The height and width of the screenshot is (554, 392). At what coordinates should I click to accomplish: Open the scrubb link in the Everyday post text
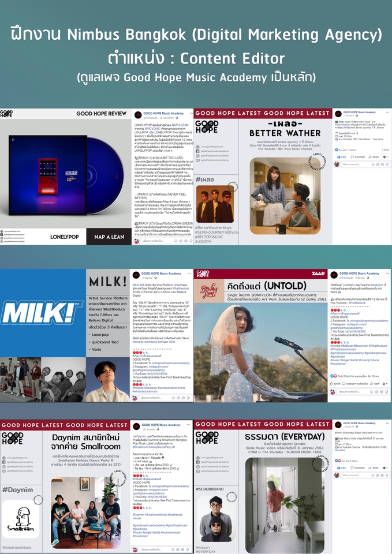click(x=379, y=433)
